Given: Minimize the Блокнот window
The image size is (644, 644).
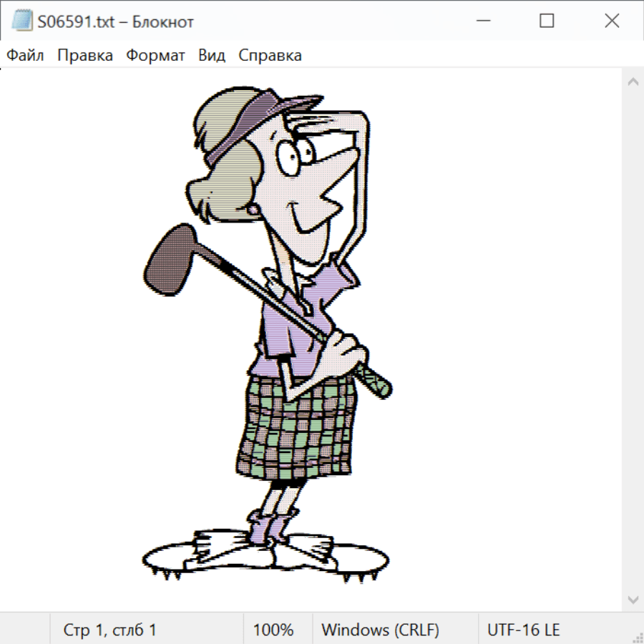Looking at the screenshot, I should tap(482, 21).
